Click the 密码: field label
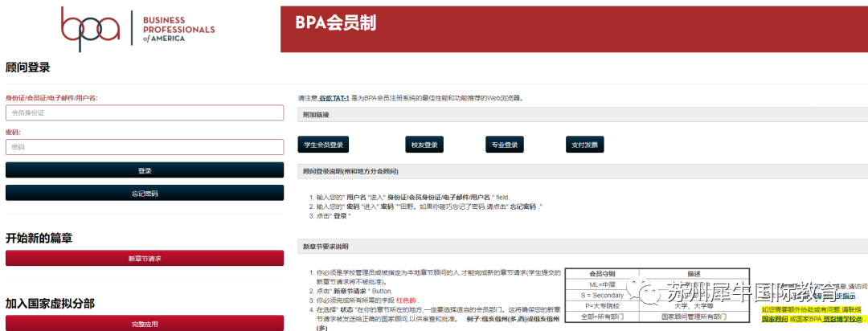868x331 pixels. click(14, 133)
